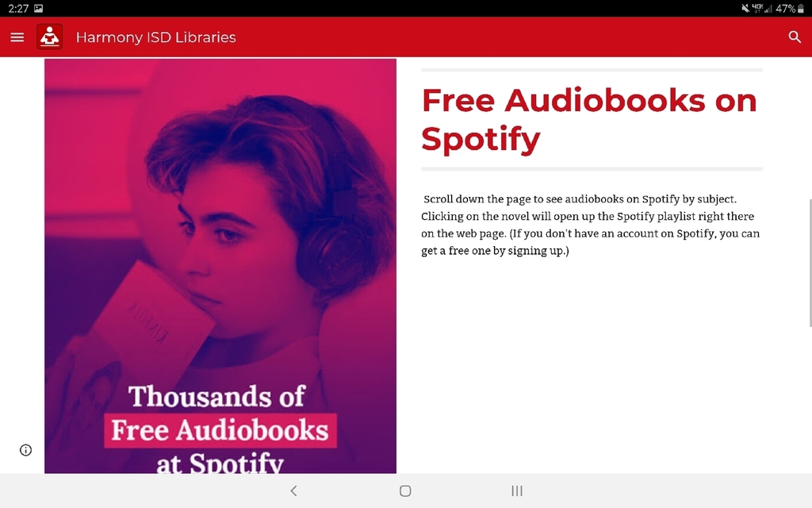Go back with Android back arrow
The width and height of the screenshot is (812, 508).
tap(293, 491)
